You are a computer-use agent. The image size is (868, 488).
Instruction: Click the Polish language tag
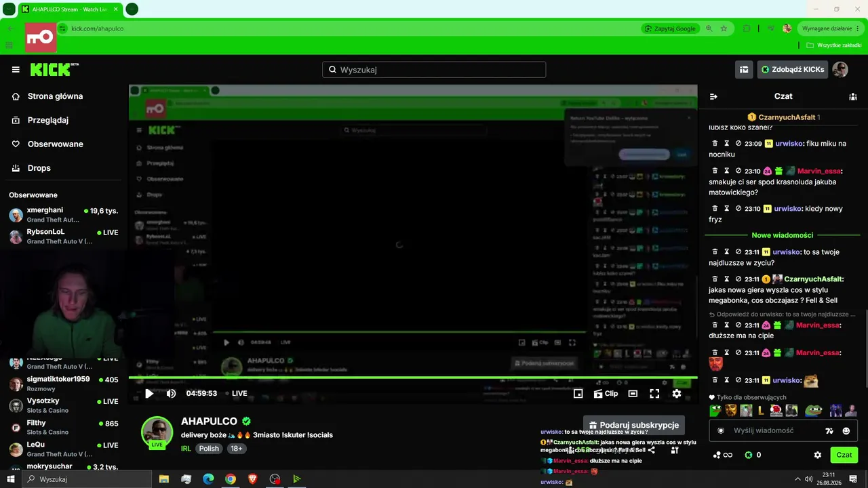(209, 449)
